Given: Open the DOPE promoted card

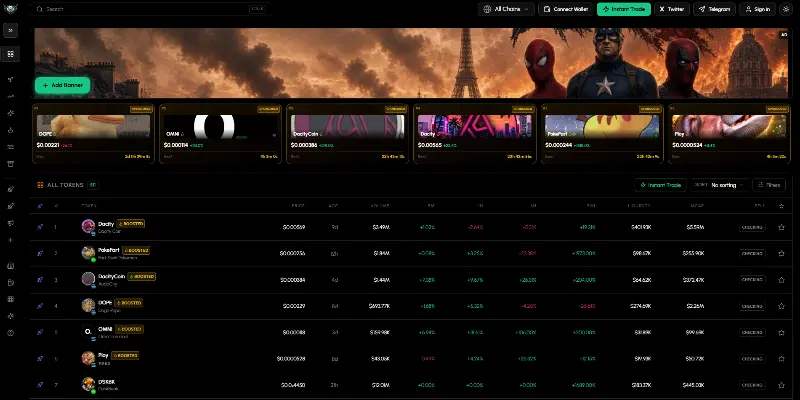Looking at the screenshot, I should click(93, 134).
